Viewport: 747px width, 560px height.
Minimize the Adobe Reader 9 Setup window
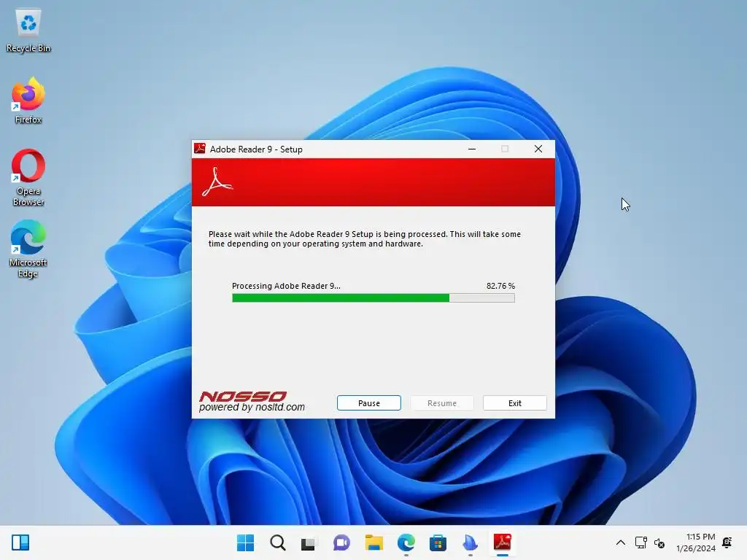tap(472, 149)
